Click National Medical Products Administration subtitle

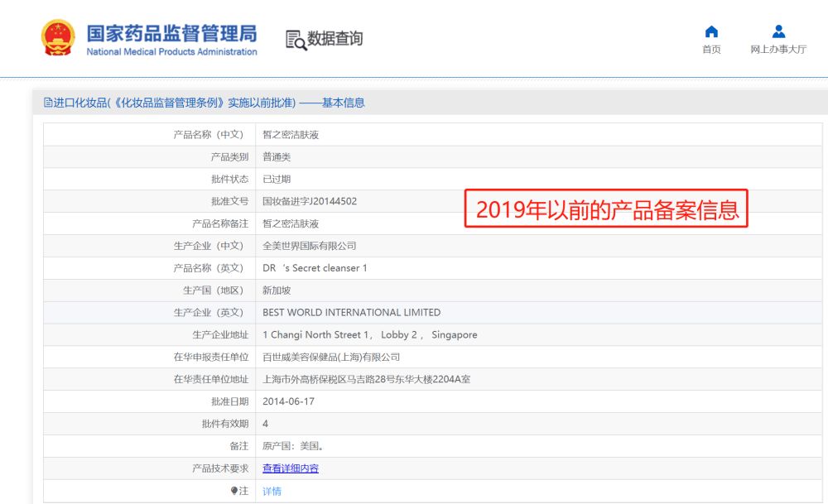click(x=171, y=52)
